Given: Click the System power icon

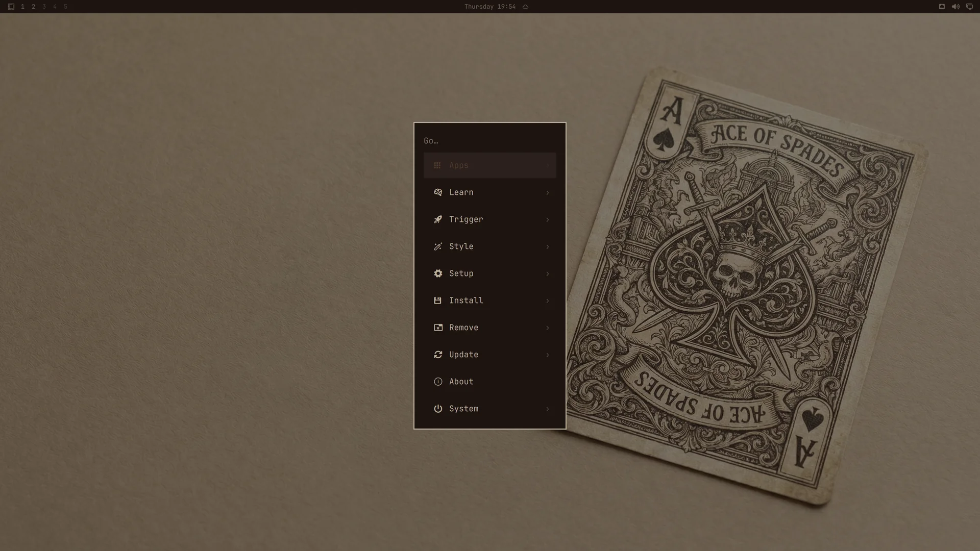Looking at the screenshot, I should 438,409.
